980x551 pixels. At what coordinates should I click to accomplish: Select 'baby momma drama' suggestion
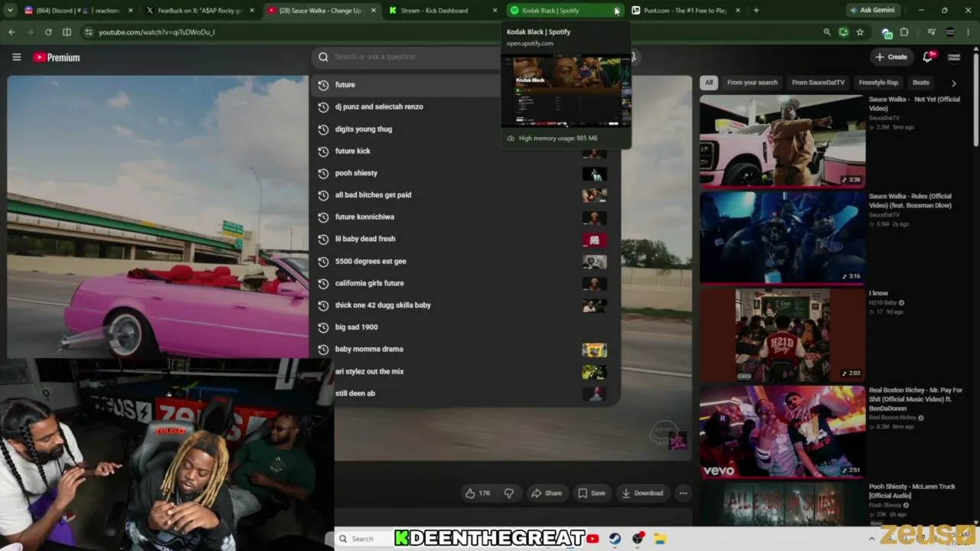[465, 349]
